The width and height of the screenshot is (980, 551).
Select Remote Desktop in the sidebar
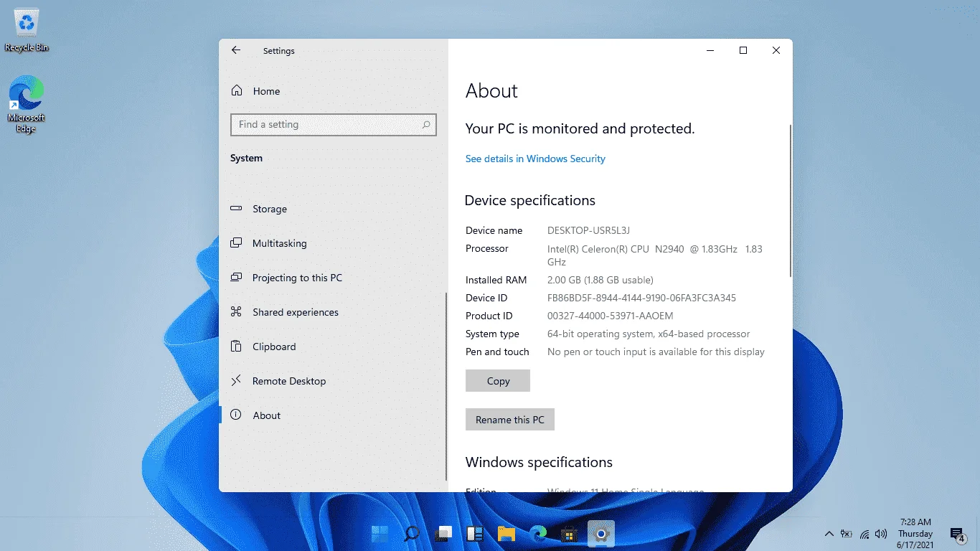pos(333,381)
